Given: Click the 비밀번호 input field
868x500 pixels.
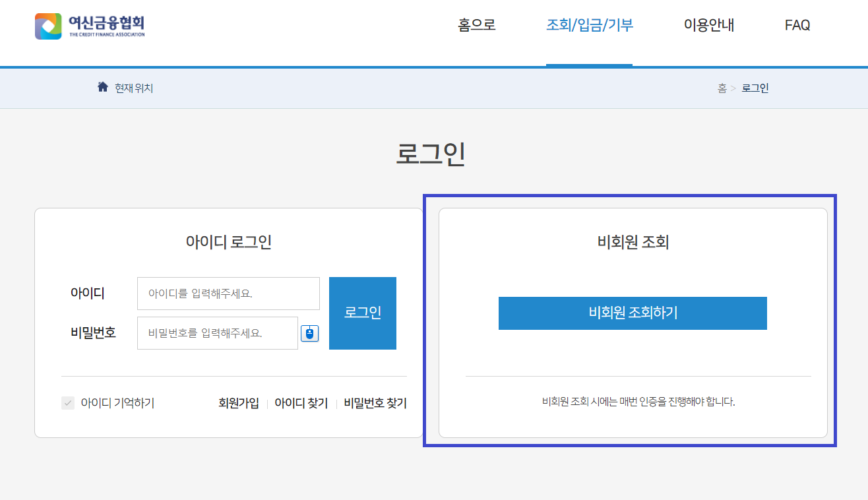Looking at the screenshot, I should pos(217,333).
